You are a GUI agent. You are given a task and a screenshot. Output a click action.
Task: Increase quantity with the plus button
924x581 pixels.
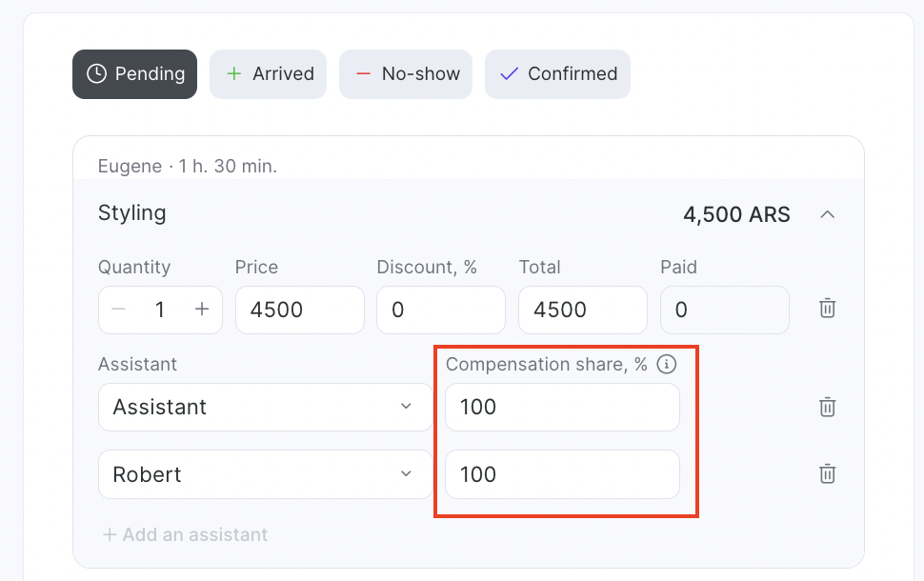tap(202, 310)
